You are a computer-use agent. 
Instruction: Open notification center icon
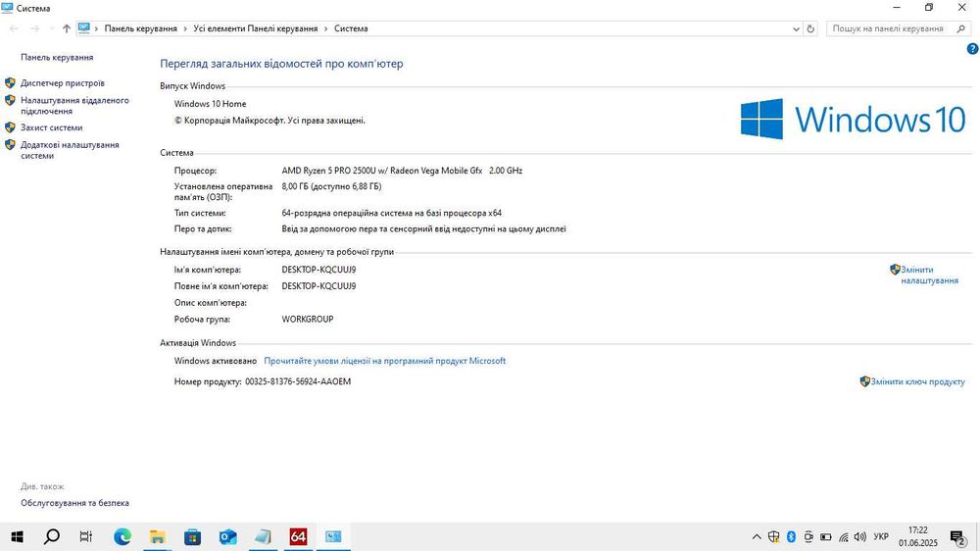(957, 536)
